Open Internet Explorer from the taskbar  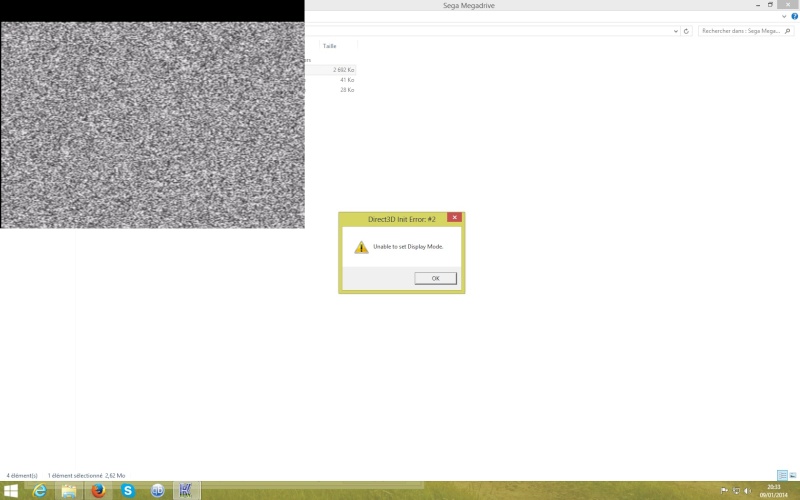point(39,491)
